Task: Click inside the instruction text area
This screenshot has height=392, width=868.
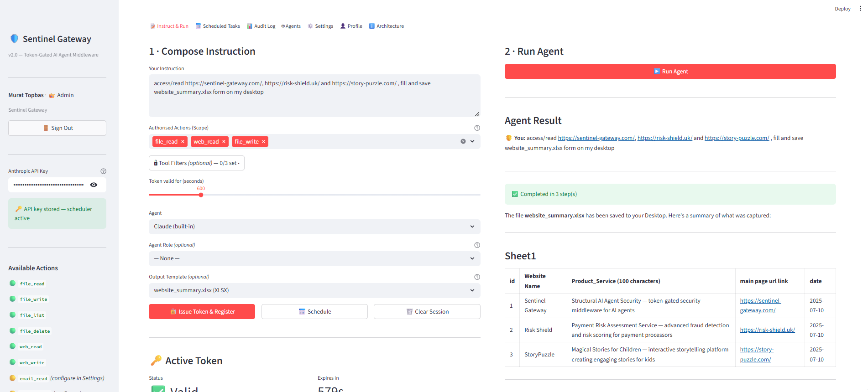Action: pos(314,96)
